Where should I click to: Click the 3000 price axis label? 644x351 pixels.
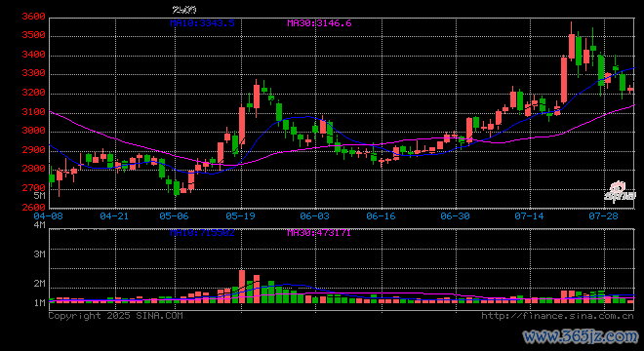(33, 131)
